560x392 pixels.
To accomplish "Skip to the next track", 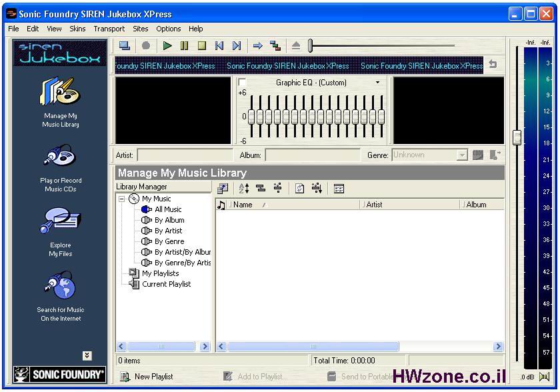I will (237, 46).
